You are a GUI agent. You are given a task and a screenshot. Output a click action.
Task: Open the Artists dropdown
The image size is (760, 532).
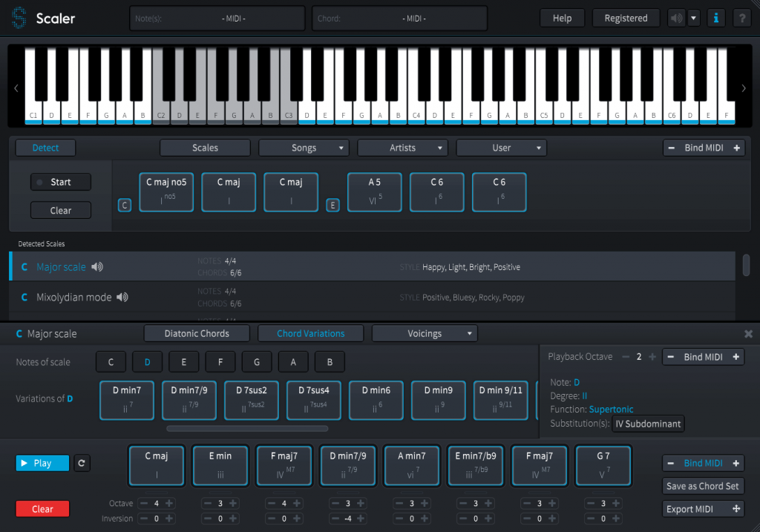402,148
